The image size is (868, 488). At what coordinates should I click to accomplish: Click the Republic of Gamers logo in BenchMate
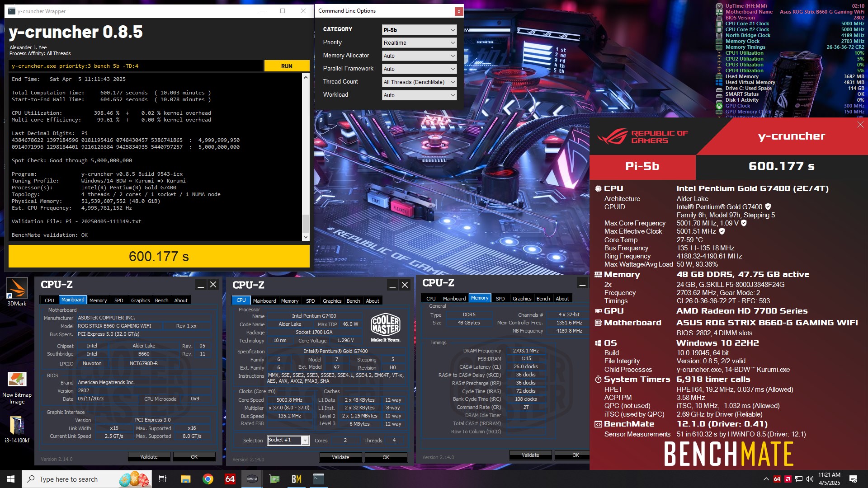[x=643, y=136]
